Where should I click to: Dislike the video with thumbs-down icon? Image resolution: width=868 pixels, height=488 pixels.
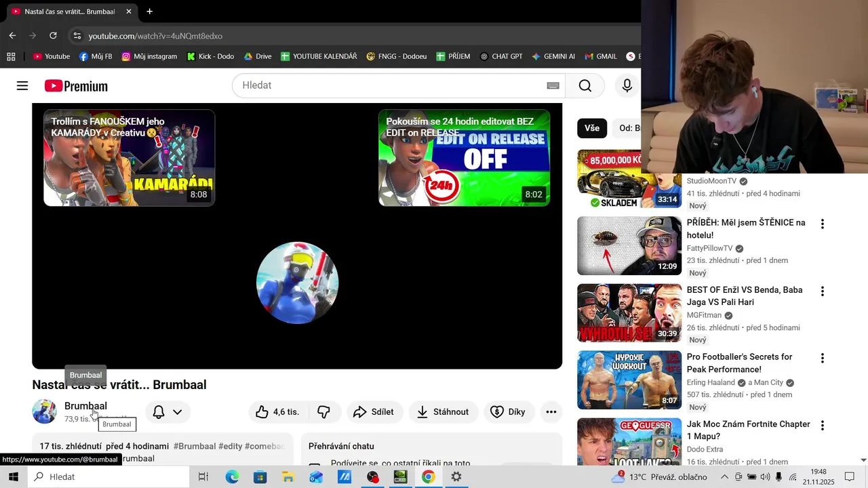pyautogui.click(x=324, y=412)
